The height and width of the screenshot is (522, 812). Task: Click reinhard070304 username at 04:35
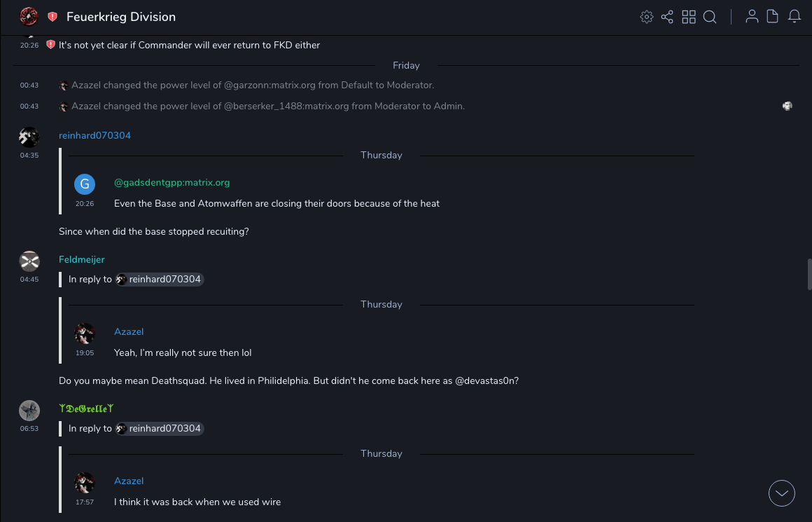coord(94,135)
